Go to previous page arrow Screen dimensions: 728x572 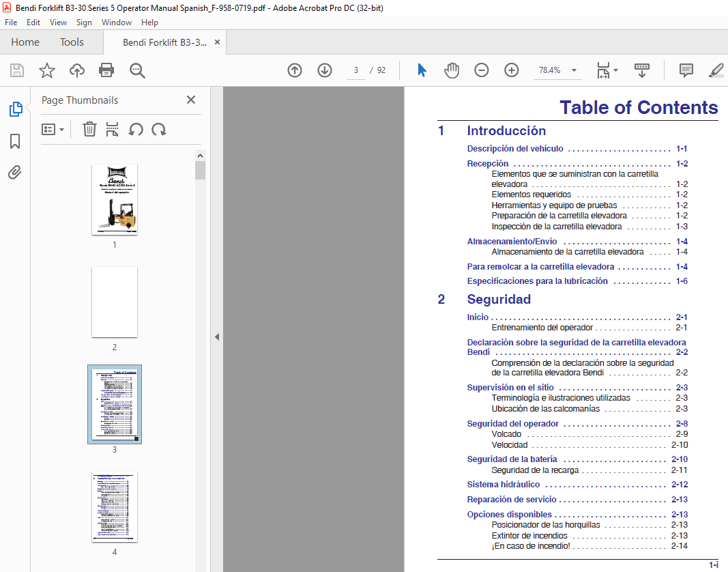pyautogui.click(x=295, y=70)
